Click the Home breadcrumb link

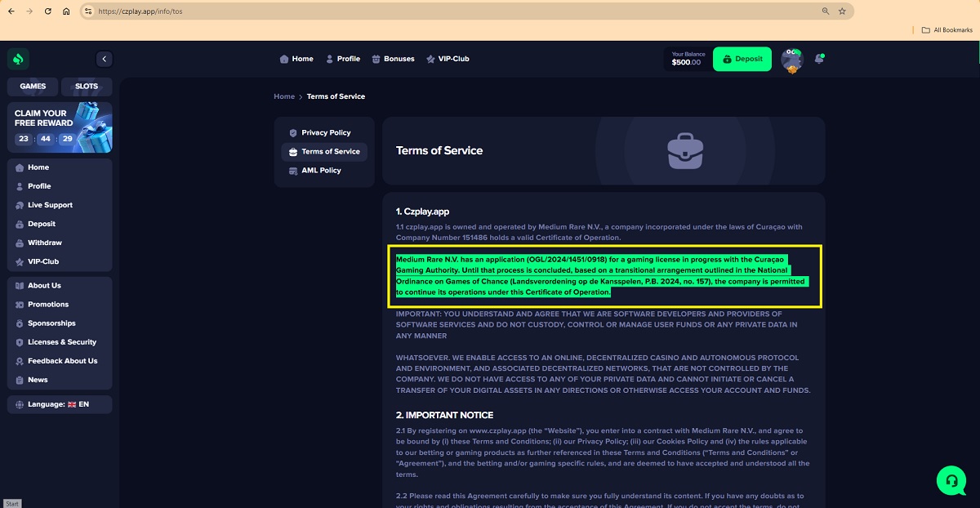284,96
